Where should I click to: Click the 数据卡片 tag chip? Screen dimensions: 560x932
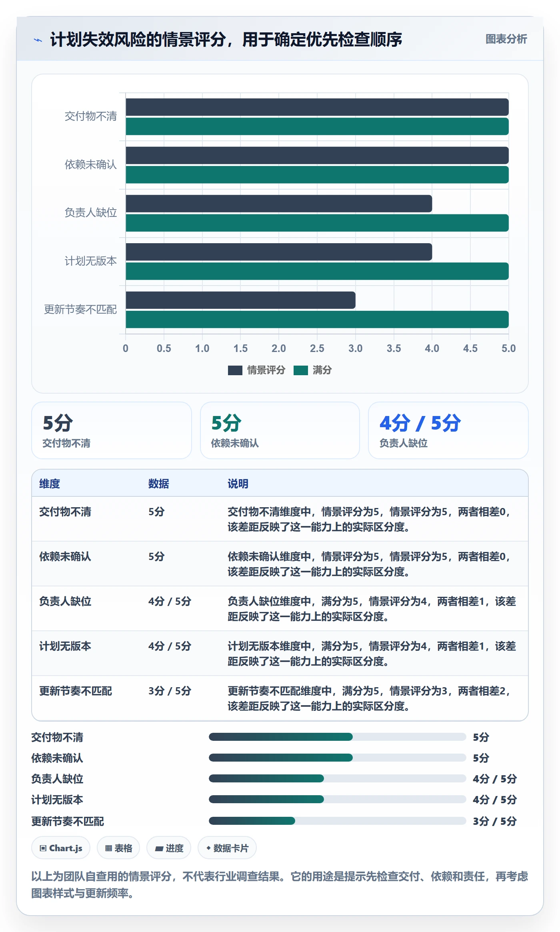(x=227, y=848)
